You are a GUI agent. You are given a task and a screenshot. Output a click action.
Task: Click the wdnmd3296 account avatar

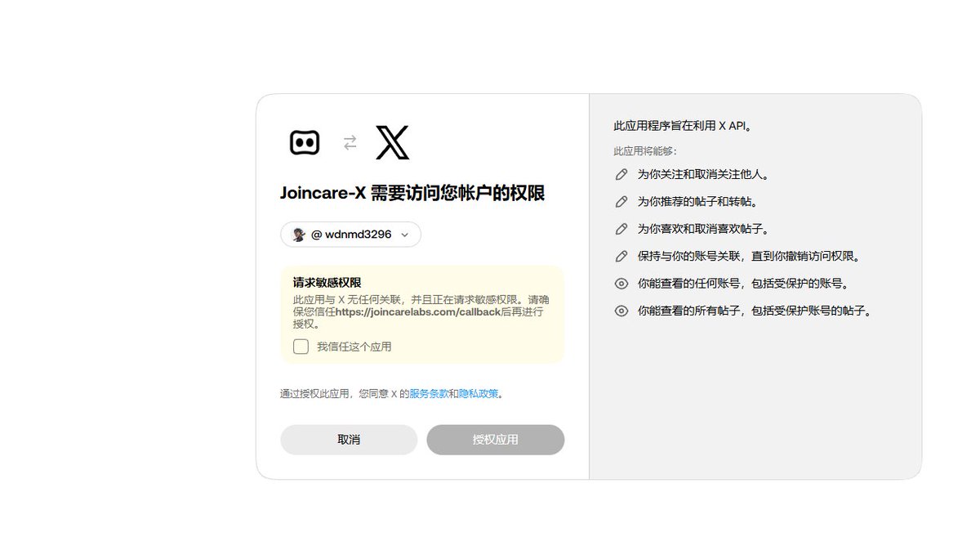[x=299, y=235]
